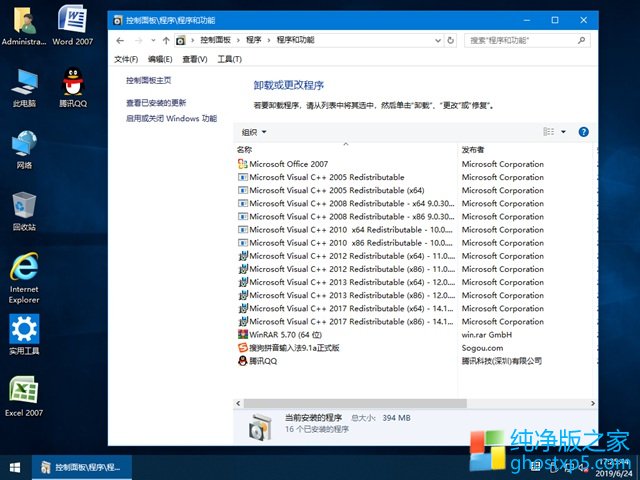This screenshot has width=640, height=480.
Task: Launch Word 2007 from the desktop
Action: pos(73,25)
